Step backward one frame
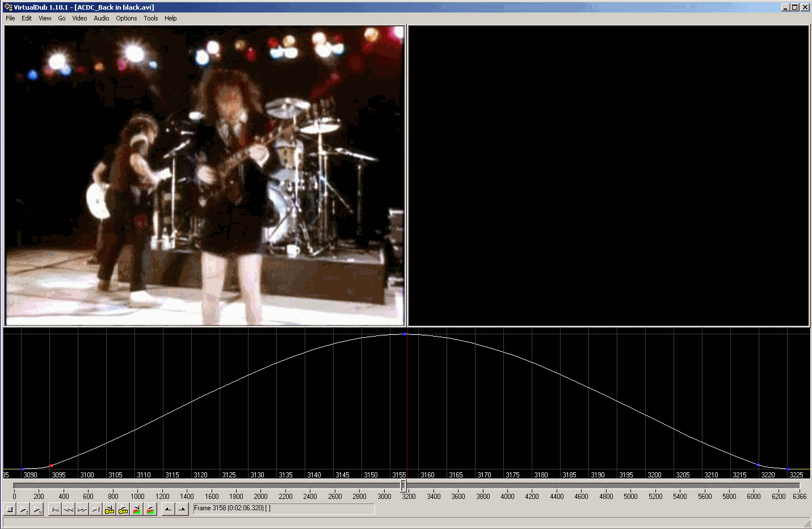This screenshot has height=529, width=812. 69,509
